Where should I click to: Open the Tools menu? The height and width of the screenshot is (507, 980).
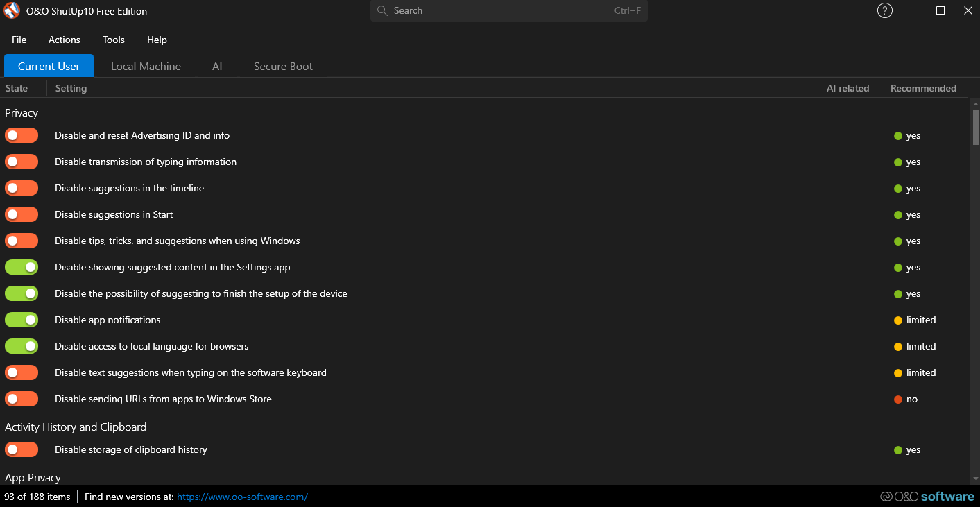(x=114, y=40)
